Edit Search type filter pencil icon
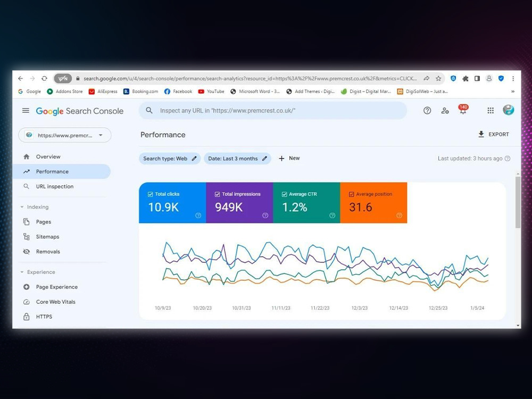The width and height of the screenshot is (532, 399). 194,159
